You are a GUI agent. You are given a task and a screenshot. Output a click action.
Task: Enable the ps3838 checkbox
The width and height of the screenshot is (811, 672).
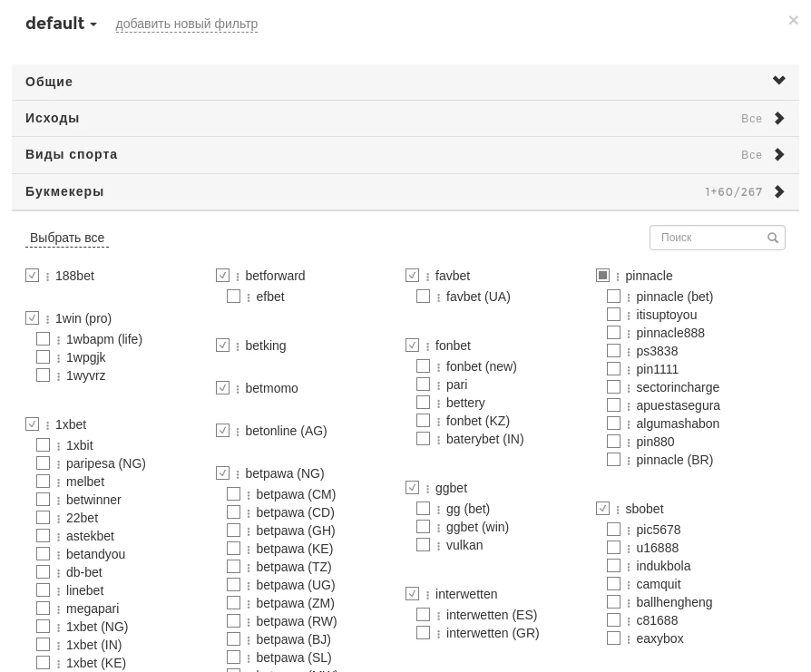(613, 351)
